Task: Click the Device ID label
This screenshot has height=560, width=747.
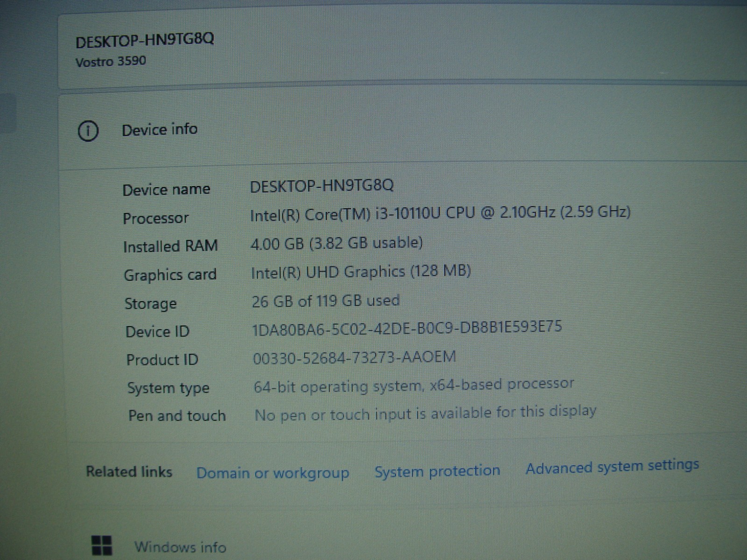Action: tap(157, 332)
